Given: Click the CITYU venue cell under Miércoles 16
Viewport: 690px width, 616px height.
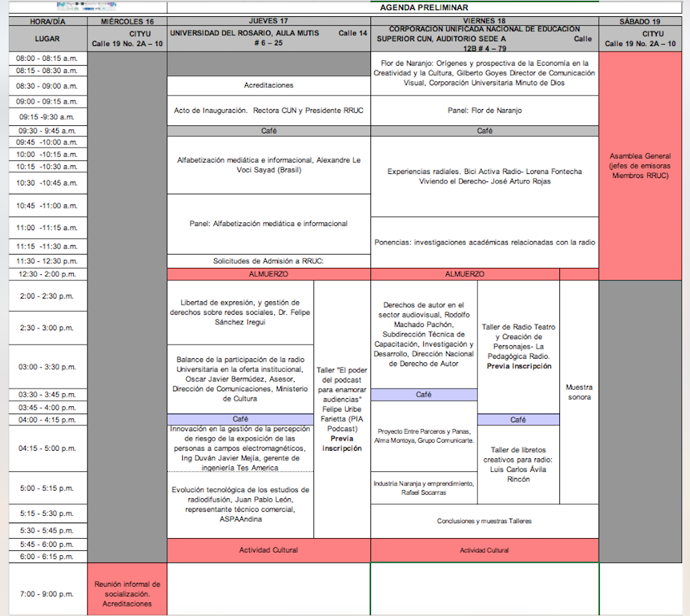Looking at the screenshot, I should [127, 39].
